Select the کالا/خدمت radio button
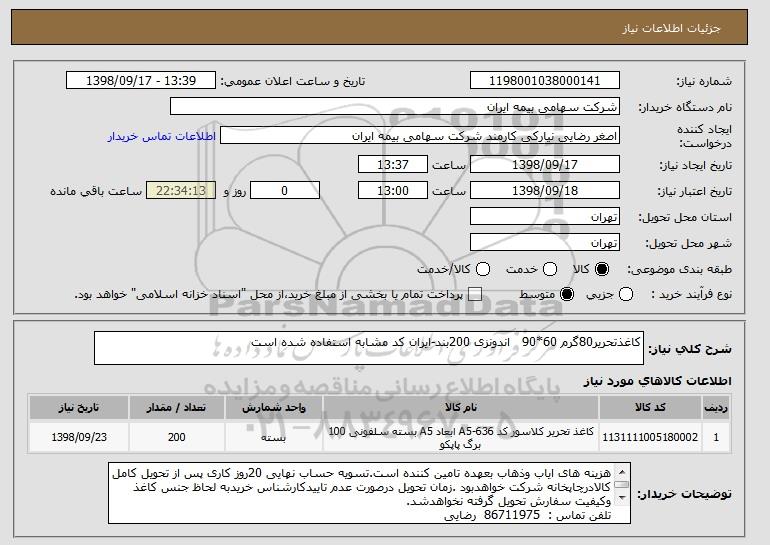 [x=483, y=269]
